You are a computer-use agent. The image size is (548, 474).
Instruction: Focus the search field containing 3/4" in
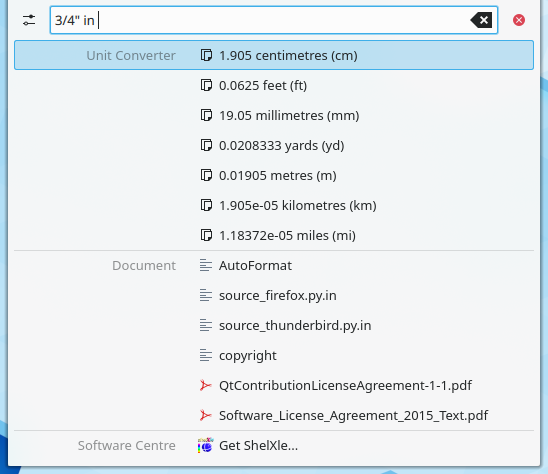[274, 20]
